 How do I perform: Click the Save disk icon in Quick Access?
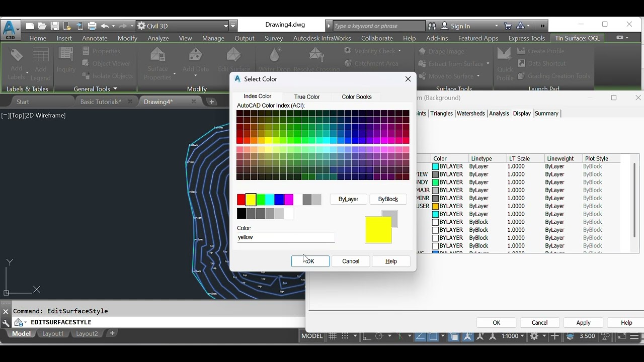tap(54, 26)
